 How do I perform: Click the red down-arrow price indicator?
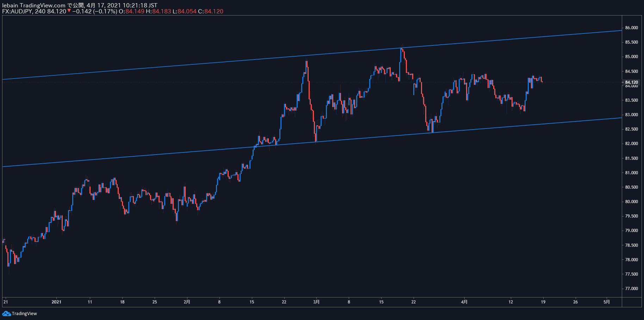[69, 11]
